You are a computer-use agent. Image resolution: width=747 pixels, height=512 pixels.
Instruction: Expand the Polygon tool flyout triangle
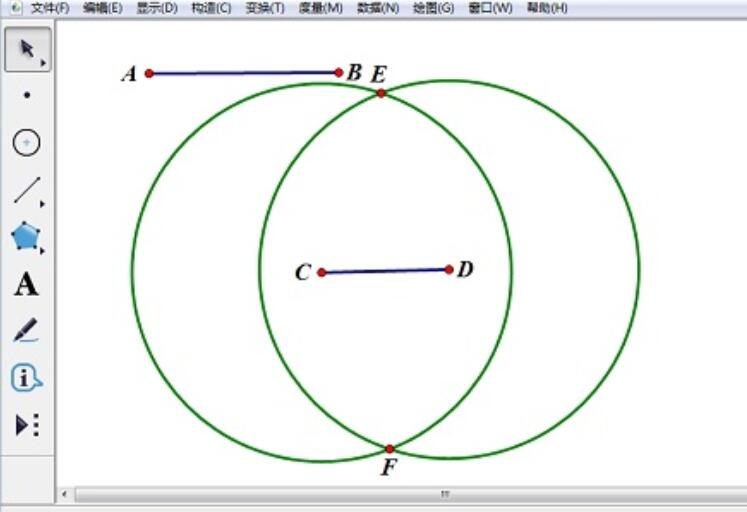(42, 251)
